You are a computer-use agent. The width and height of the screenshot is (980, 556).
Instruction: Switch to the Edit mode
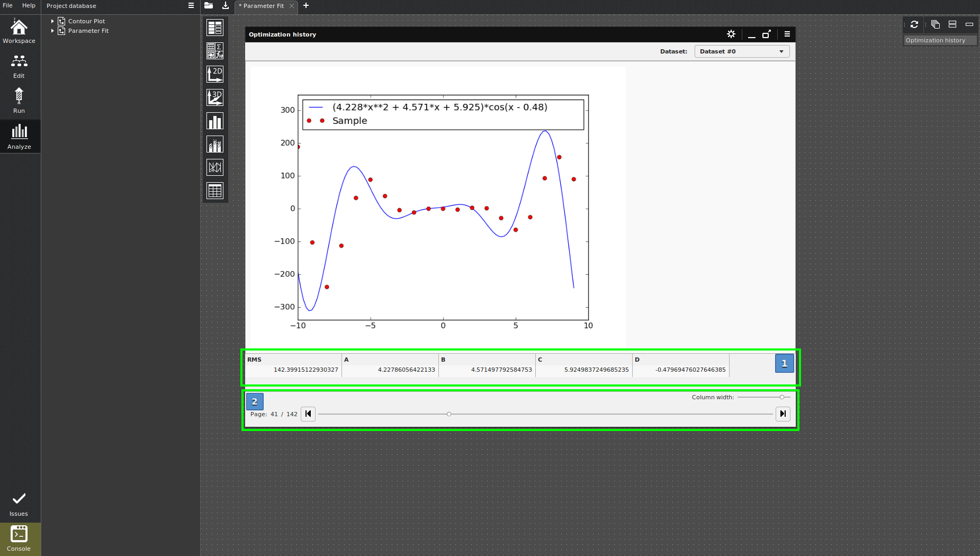pyautogui.click(x=19, y=67)
